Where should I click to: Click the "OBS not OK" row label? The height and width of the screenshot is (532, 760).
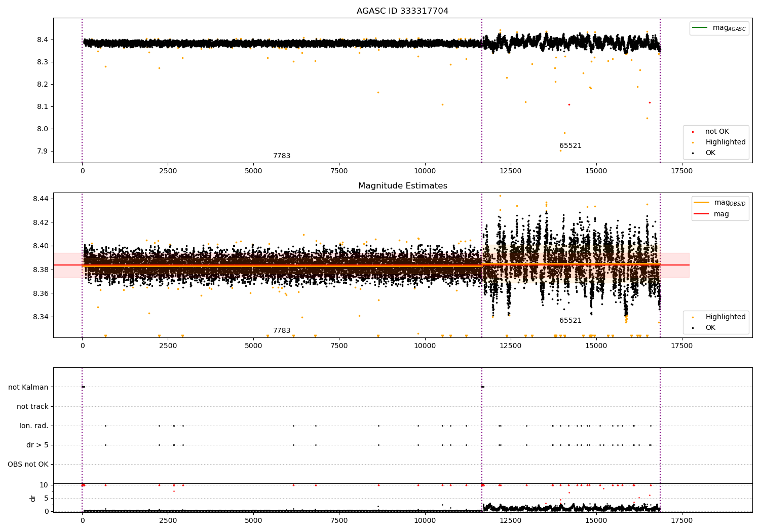(x=28, y=465)
